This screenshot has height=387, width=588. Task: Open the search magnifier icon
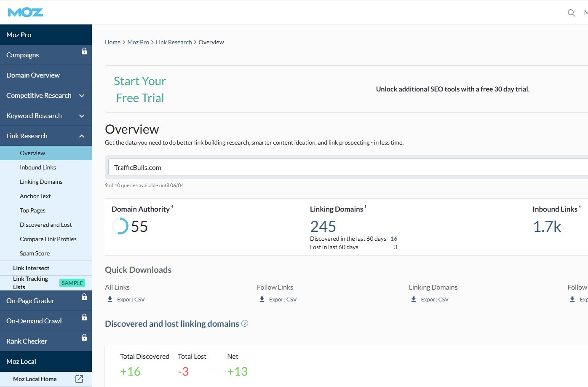[x=571, y=13]
